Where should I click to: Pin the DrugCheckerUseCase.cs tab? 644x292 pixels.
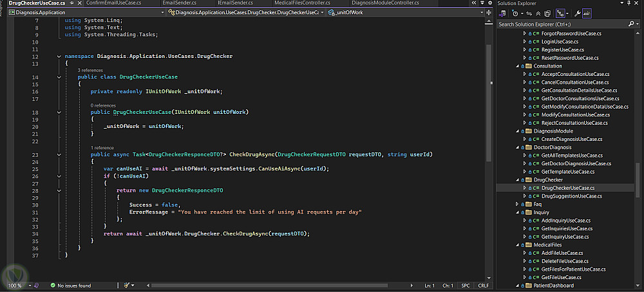tap(72, 3)
